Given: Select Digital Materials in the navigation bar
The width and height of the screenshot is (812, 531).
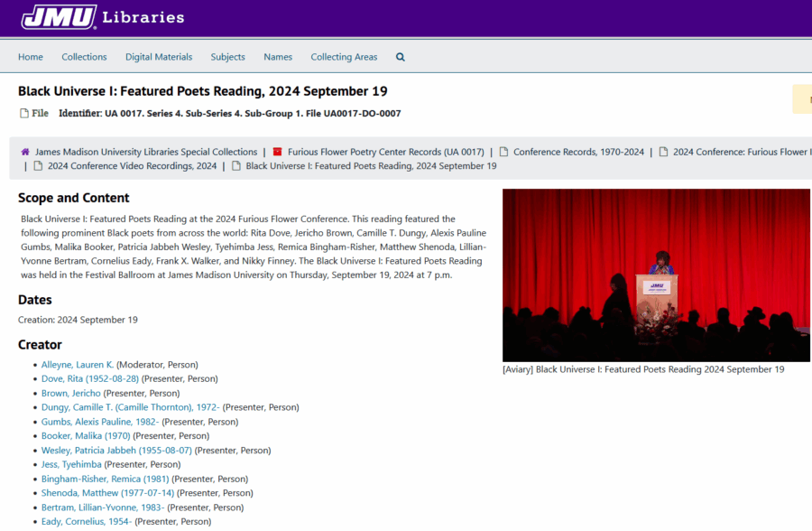Looking at the screenshot, I should (159, 56).
